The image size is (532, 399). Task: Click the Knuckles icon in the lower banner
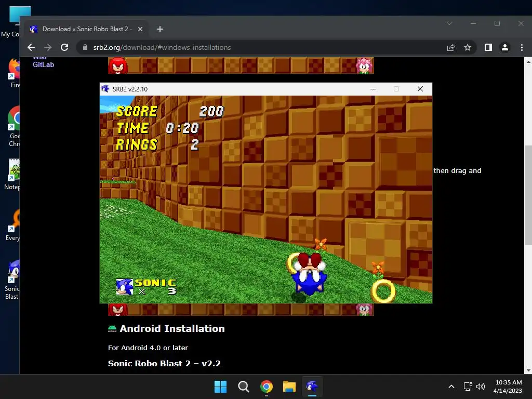point(118,310)
